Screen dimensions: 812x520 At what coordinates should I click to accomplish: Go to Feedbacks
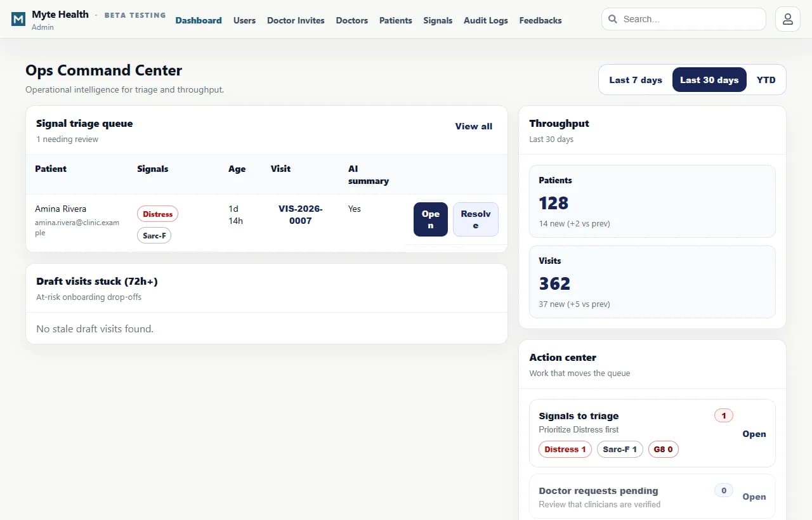click(x=540, y=20)
